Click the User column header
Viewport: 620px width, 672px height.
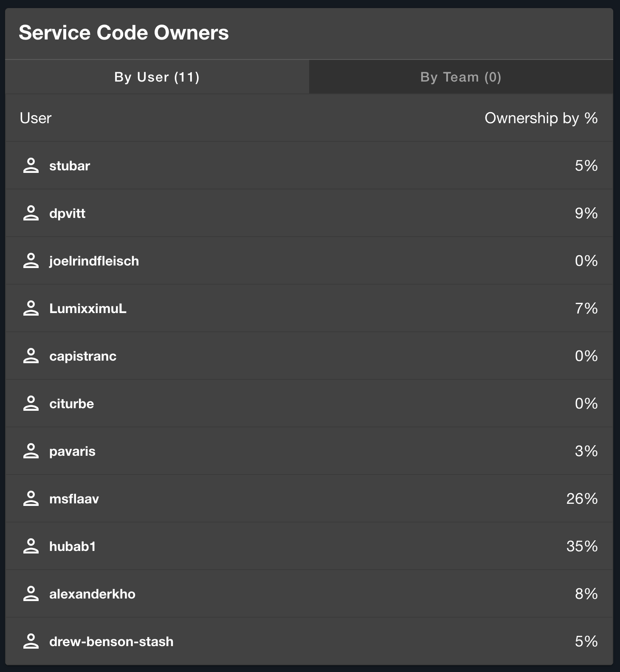(36, 118)
